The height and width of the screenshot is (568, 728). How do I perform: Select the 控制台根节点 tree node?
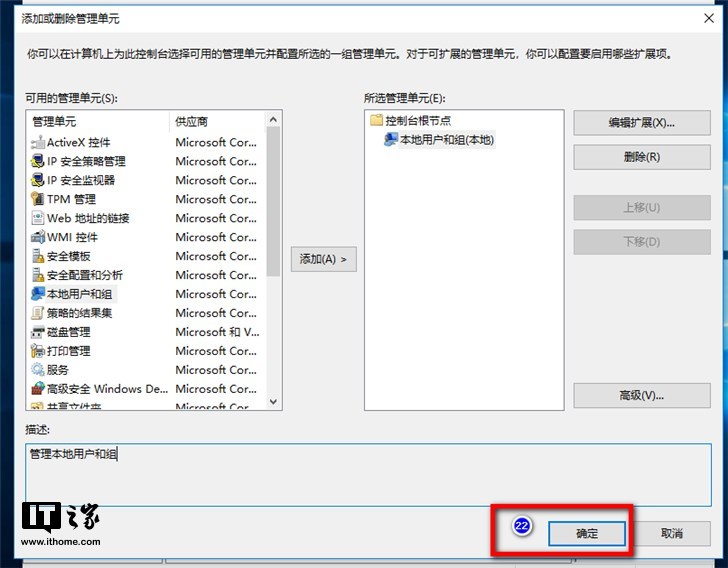(x=418, y=121)
